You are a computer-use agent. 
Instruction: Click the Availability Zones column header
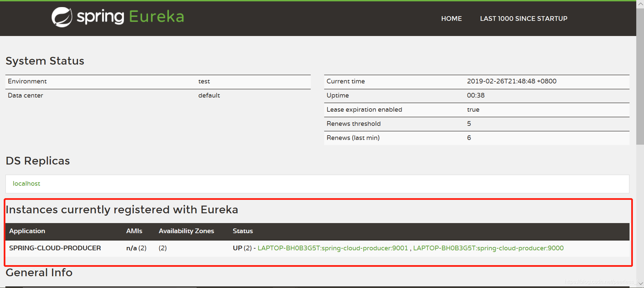[x=186, y=231]
